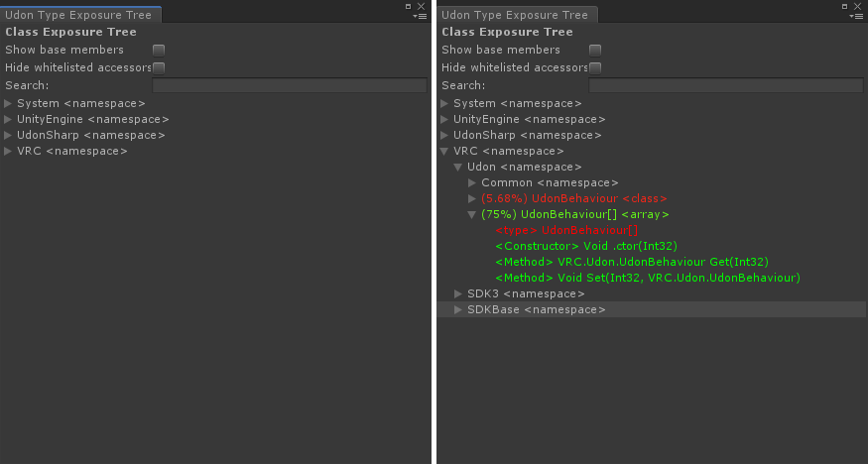Select UdonSharp <namespace> row in left panel
The image size is (868, 464).
215,136
